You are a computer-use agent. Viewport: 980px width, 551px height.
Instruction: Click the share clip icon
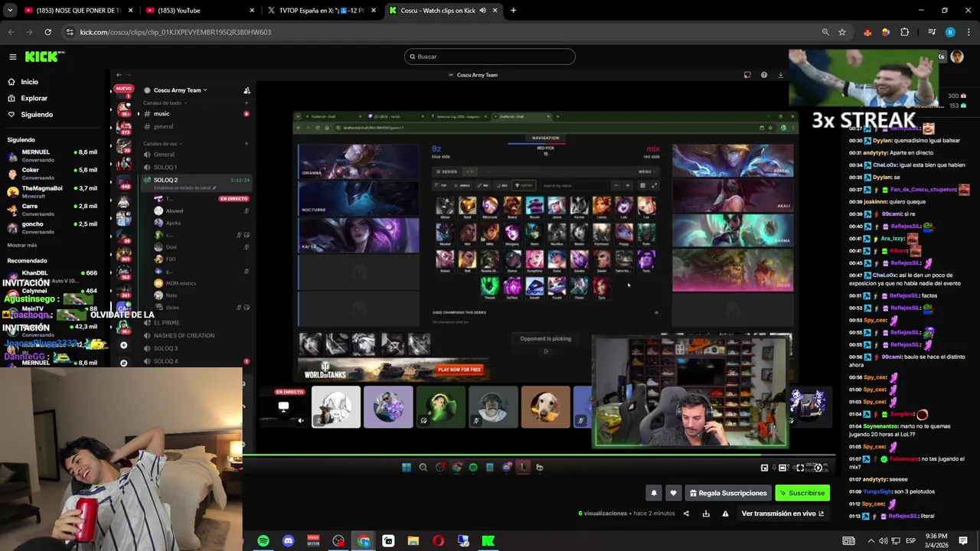(686, 514)
